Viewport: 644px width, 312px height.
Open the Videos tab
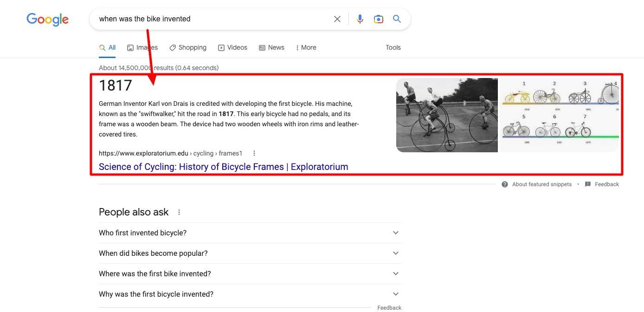coord(232,47)
